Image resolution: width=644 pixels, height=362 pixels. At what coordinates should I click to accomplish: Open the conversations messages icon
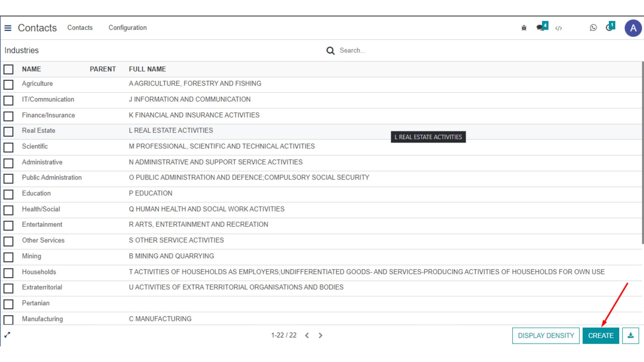[542, 27]
